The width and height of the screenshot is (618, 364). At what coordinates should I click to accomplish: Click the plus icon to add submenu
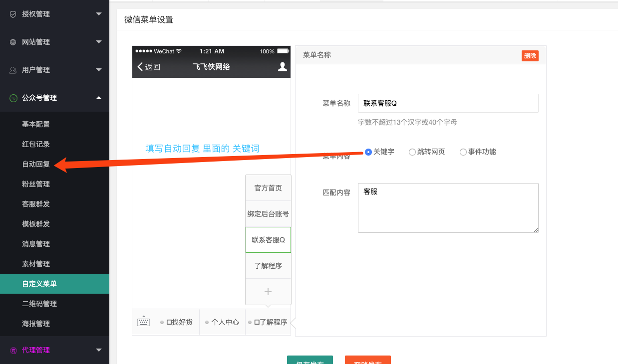[268, 292]
